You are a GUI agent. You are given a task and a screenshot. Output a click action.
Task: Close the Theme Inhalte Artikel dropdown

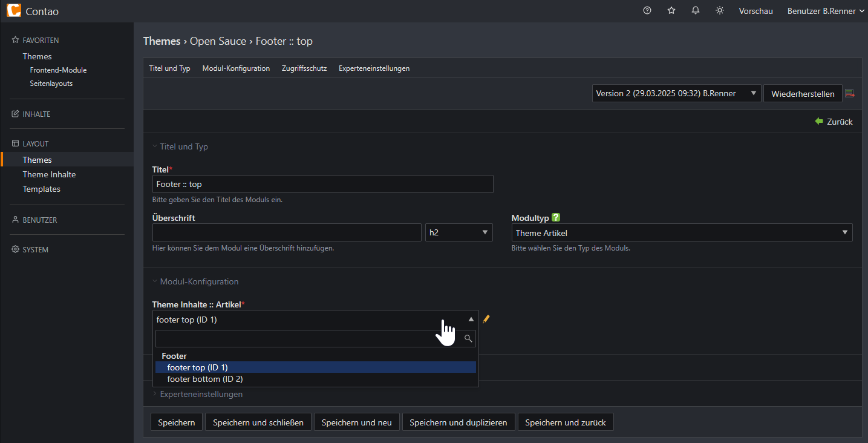(315, 320)
